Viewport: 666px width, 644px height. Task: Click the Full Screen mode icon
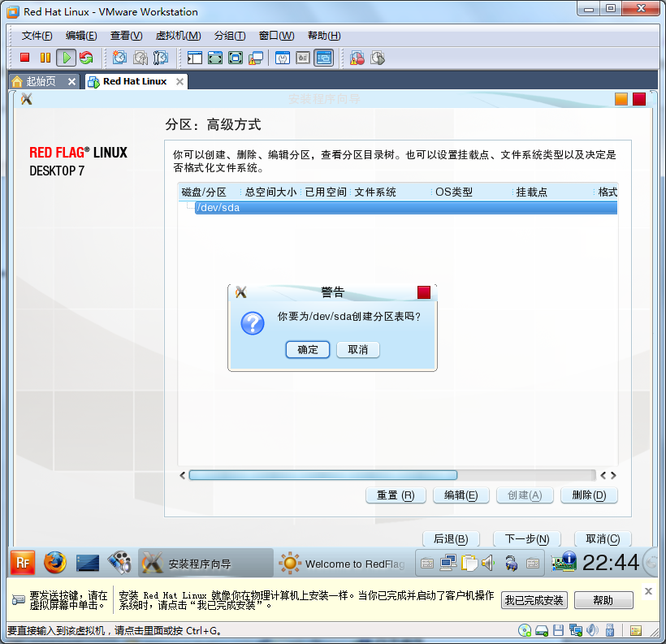[x=236, y=58]
